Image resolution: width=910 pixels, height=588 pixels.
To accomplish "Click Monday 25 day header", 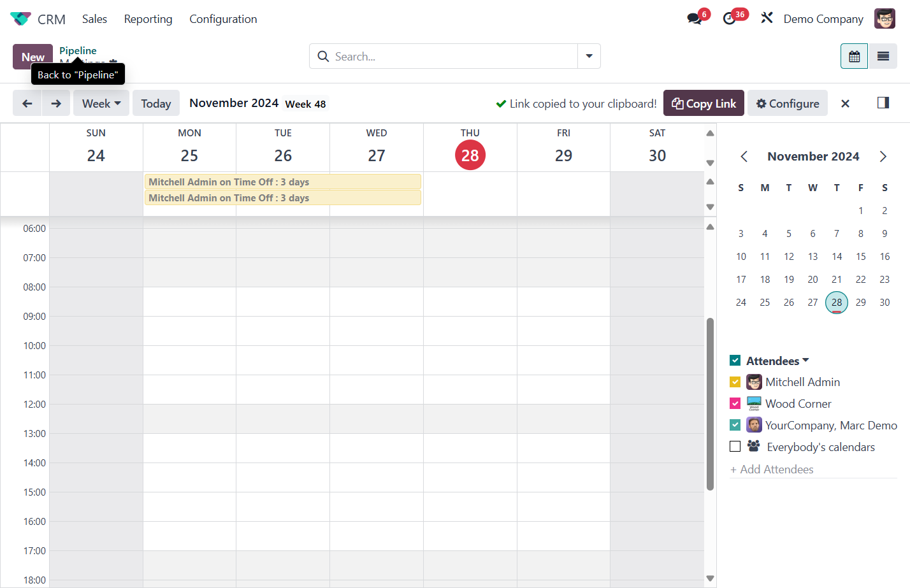I will 189,148.
